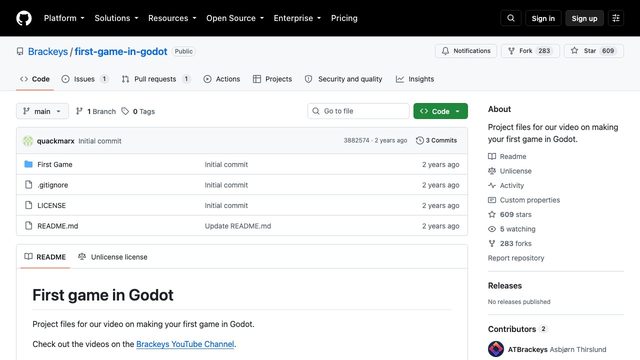Expand the Enterprise menu

click(297, 18)
